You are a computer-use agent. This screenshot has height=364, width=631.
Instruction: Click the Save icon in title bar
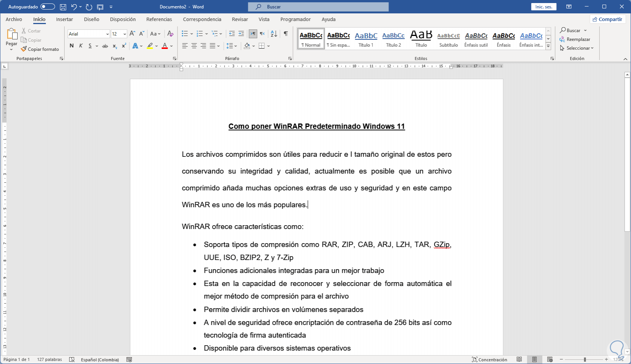[63, 7]
